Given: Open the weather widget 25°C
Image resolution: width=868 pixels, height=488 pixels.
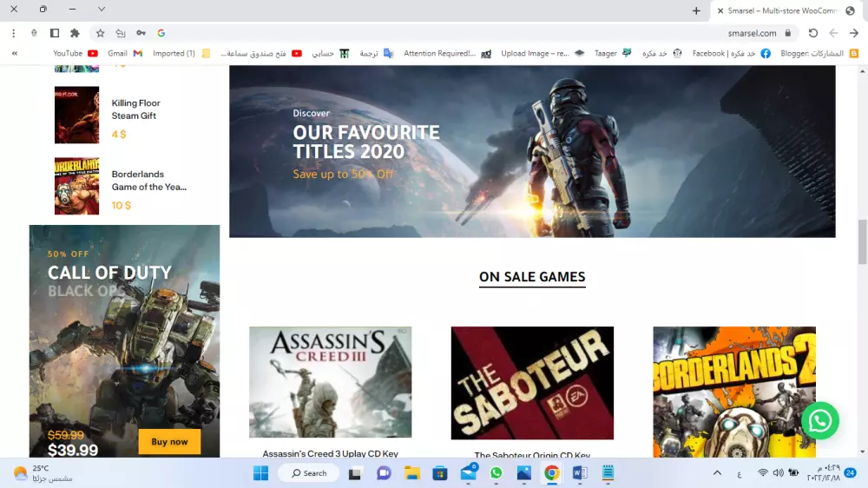Looking at the screenshot, I should pyautogui.click(x=43, y=473).
